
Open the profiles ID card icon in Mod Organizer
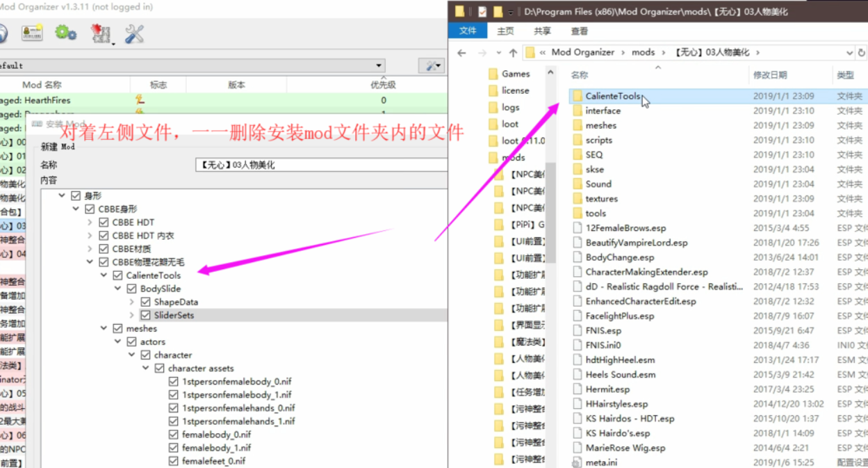32,33
